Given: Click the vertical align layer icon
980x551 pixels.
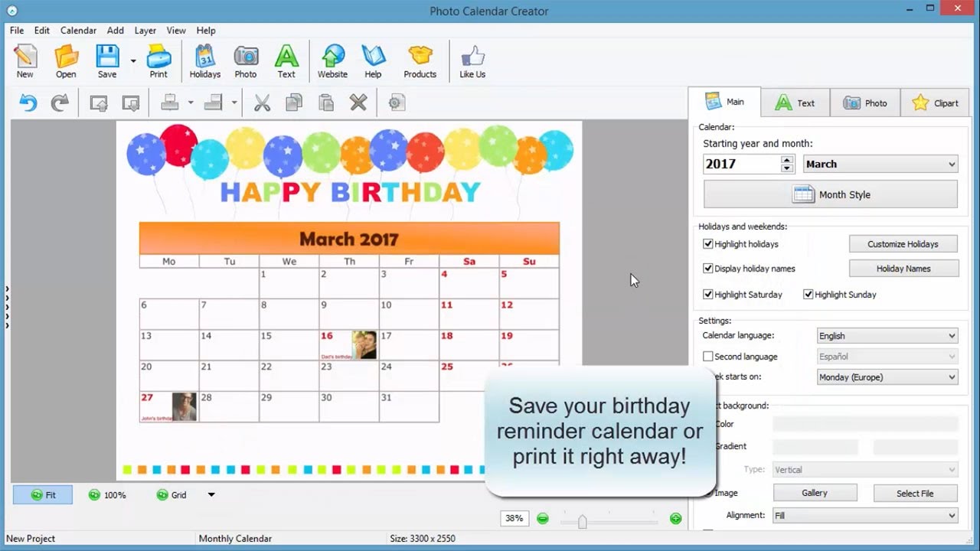Looking at the screenshot, I should [x=213, y=103].
